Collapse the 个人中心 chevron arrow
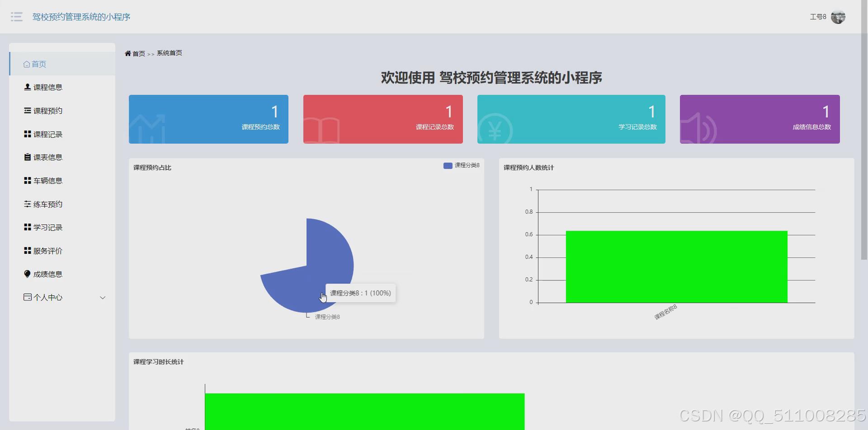The image size is (868, 430). pyautogui.click(x=103, y=297)
